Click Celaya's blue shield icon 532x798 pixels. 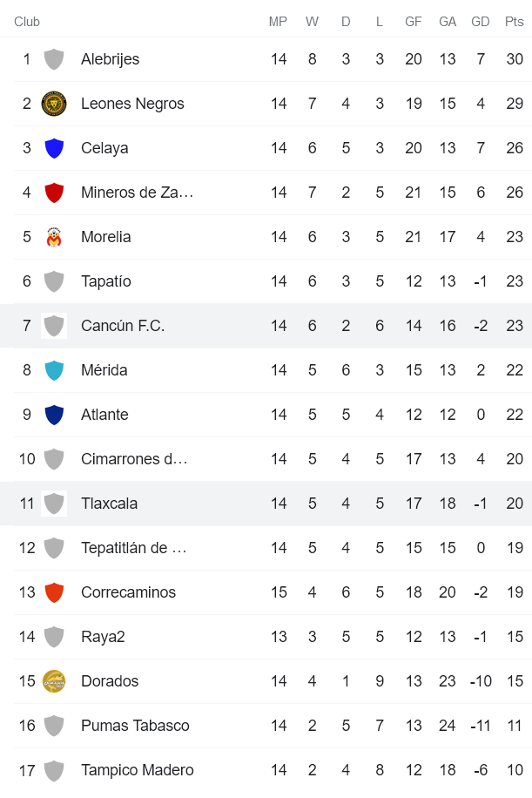[54, 148]
